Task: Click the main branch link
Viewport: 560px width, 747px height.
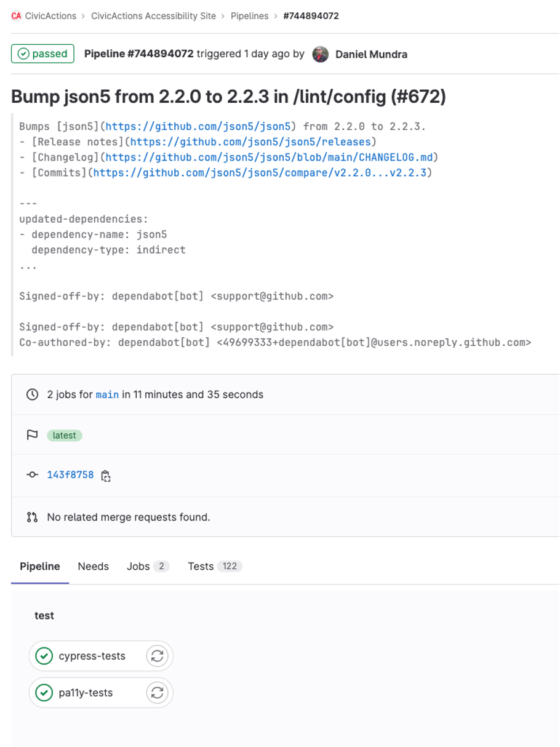Action: coord(107,394)
